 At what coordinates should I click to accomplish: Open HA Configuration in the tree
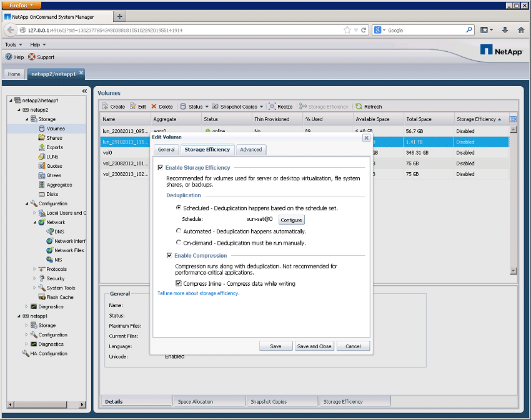[49, 353]
